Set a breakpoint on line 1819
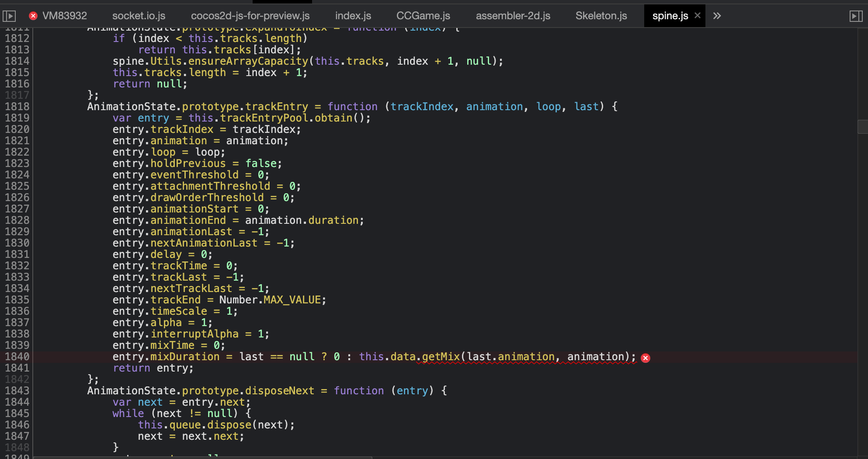Image resolution: width=868 pixels, height=459 pixels. [17, 118]
